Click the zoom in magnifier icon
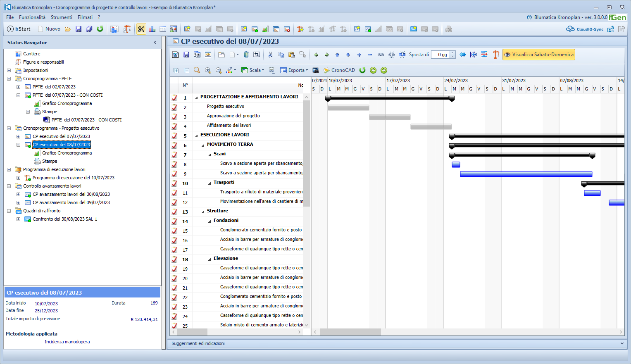 (x=208, y=71)
